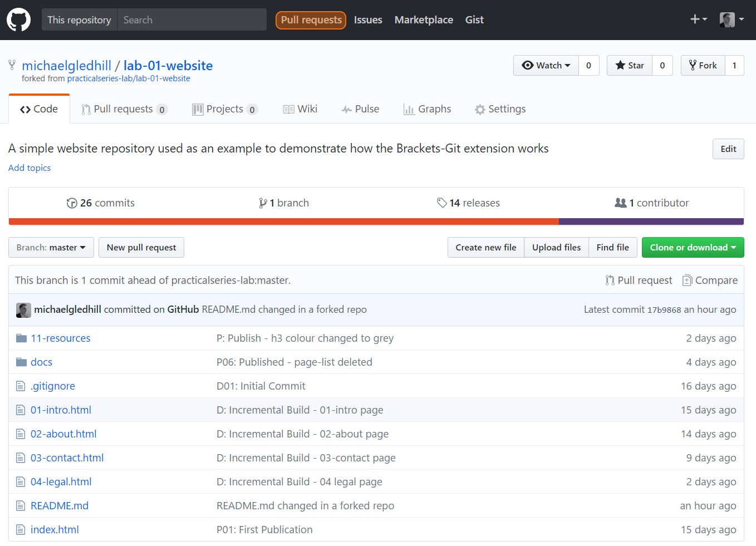Open Gist in top navigation
This screenshot has width=756, height=546.
[474, 20]
